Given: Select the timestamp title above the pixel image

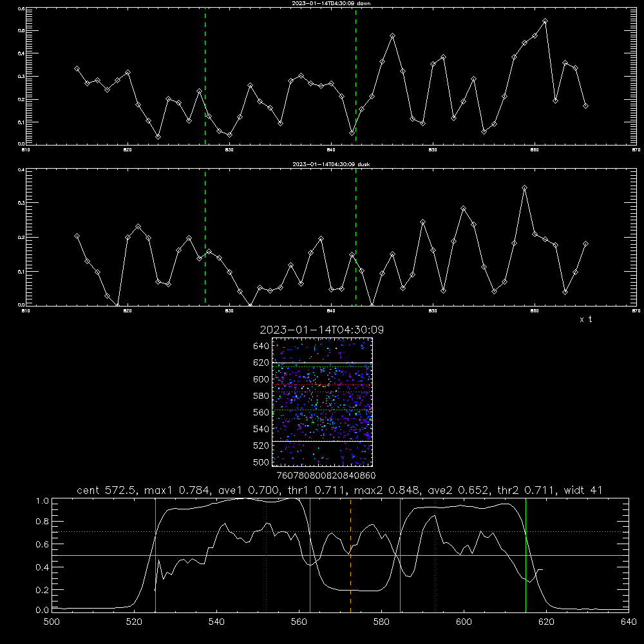Looking at the screenshot, I should point(322,330).
